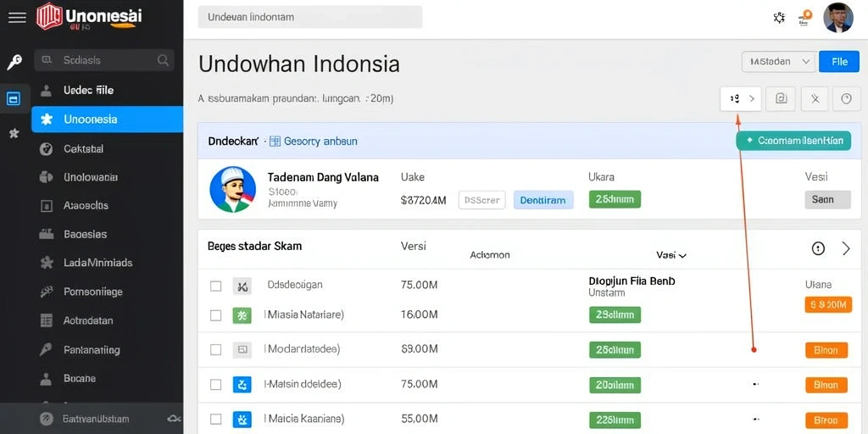Click the key icon in left rail
Viewport: 868px width, 434px height.
click(x=14, y=63)
